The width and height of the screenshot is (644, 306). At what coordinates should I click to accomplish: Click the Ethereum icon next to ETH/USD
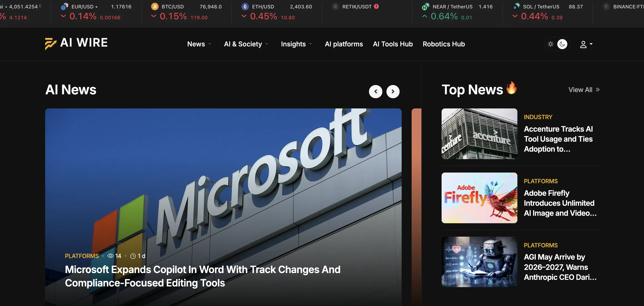click(245, 7)
